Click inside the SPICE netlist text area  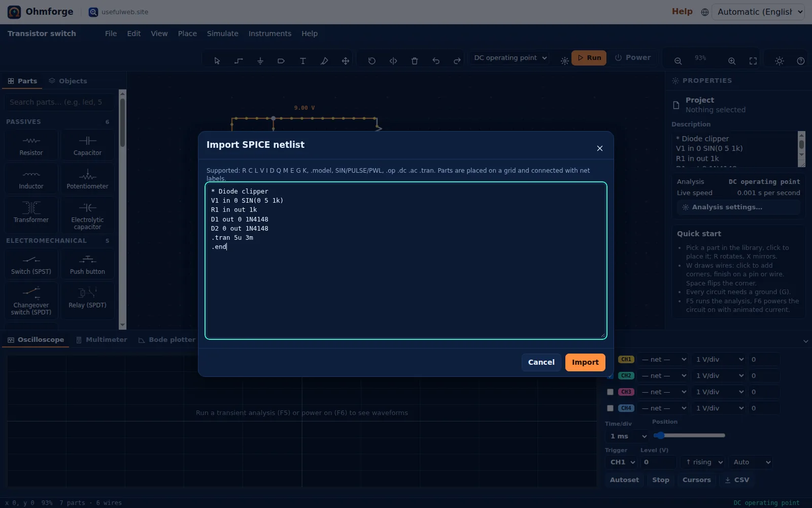tap(406, 260)
